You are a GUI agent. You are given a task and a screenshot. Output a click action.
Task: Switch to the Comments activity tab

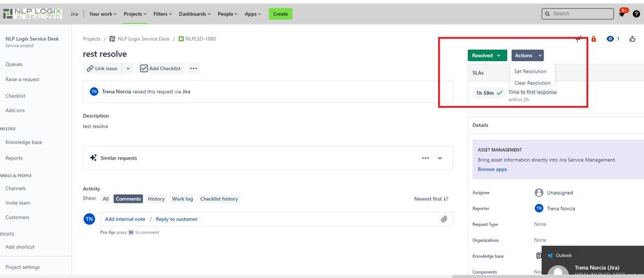(128, 199)
